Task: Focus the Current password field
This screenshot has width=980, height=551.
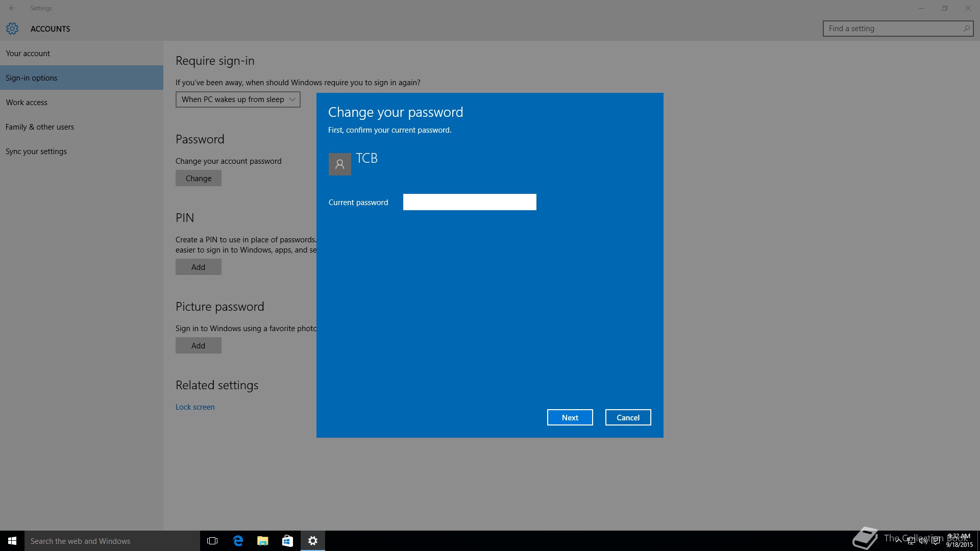Action: 470,202
